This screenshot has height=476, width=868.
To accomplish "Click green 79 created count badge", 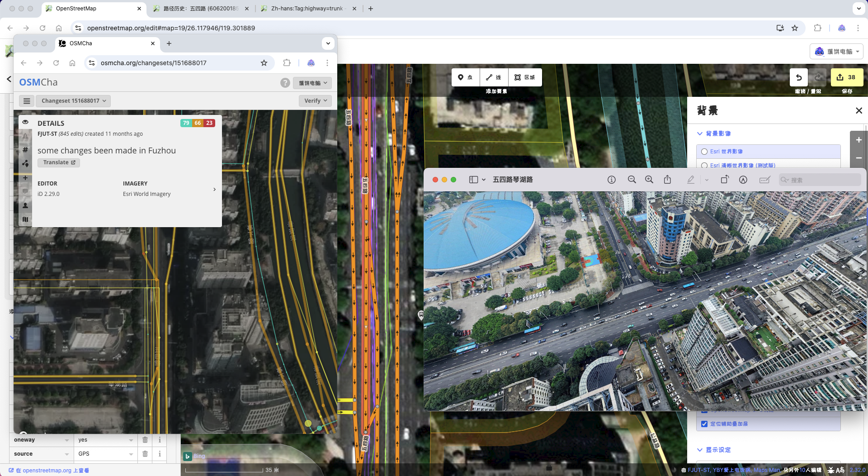I will click(186, 123).
